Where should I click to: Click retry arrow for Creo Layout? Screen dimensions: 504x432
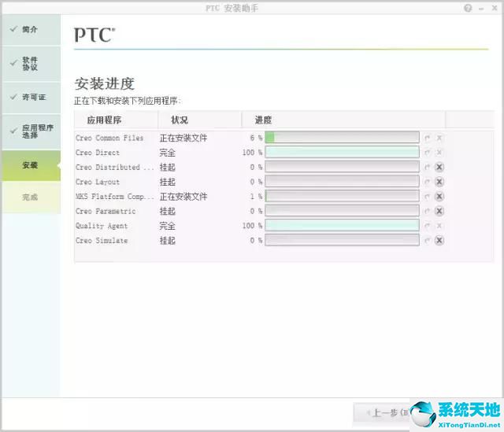coord(427,182)
